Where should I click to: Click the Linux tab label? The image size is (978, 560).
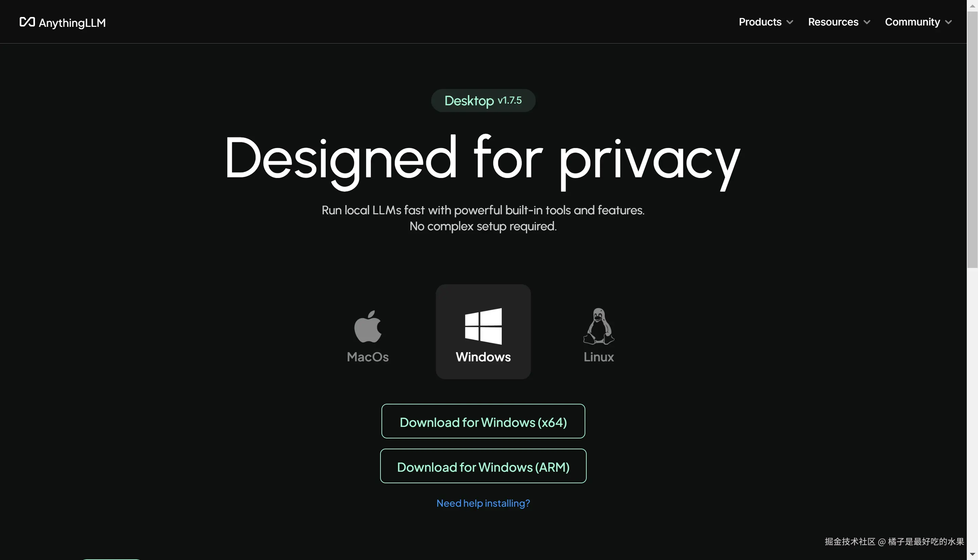pyautogui.click(x=599, y=357)
